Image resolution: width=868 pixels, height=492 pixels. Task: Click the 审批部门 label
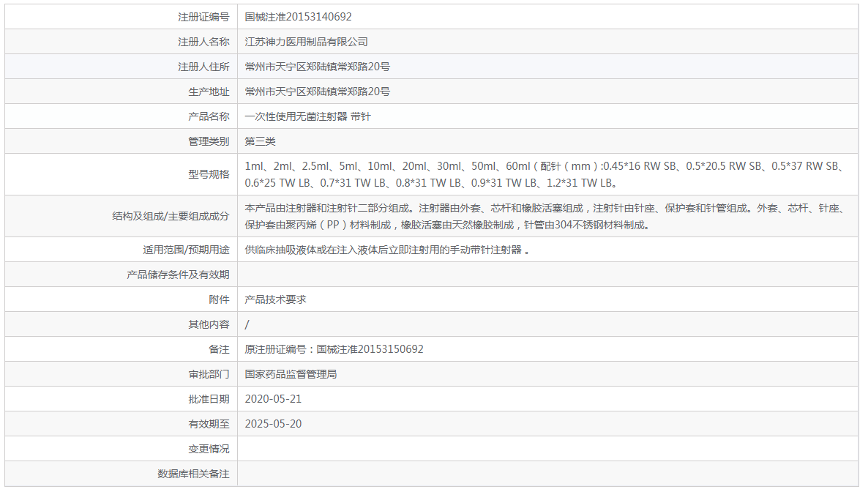[x=209, y=375]
